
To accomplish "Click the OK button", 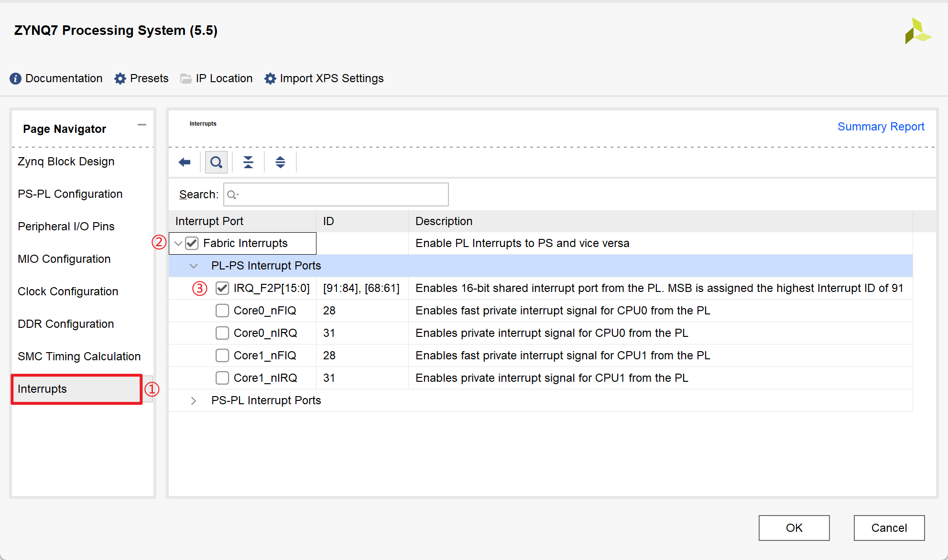I will 794,528.
